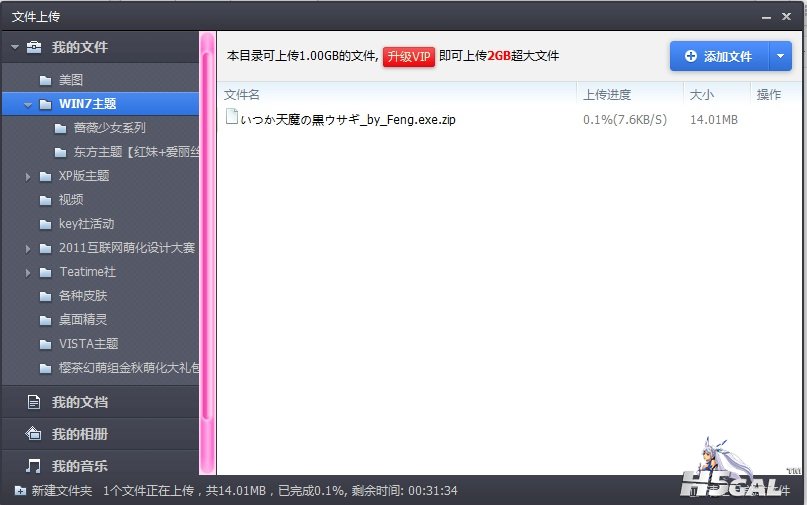This screenshot has width=807, height=505.
Task: Click the 蔷薇少女系列 folder icon
Action: (60, 128)
